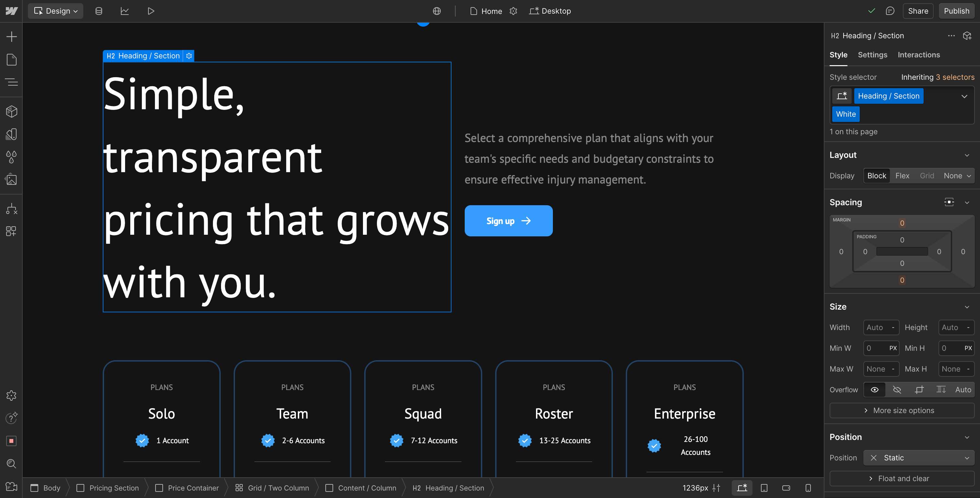Click the 3 selectors inheritance link
980x498 pixels.
[x=955, y=77]
